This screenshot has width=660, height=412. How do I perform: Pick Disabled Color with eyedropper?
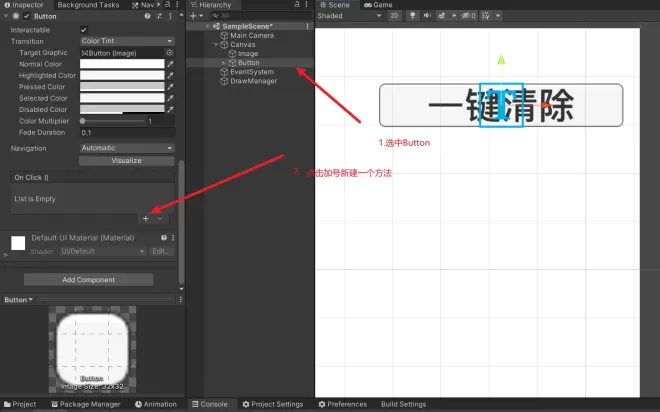click(x=170, y=109)
